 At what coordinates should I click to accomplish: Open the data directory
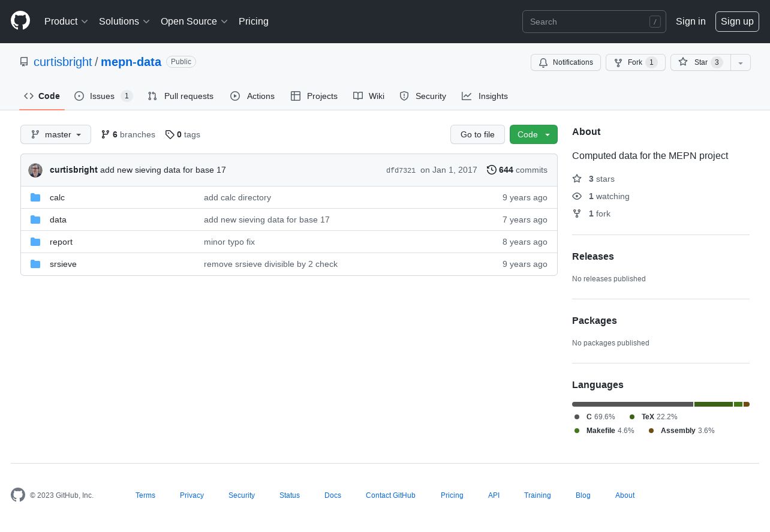click(58, 220)
